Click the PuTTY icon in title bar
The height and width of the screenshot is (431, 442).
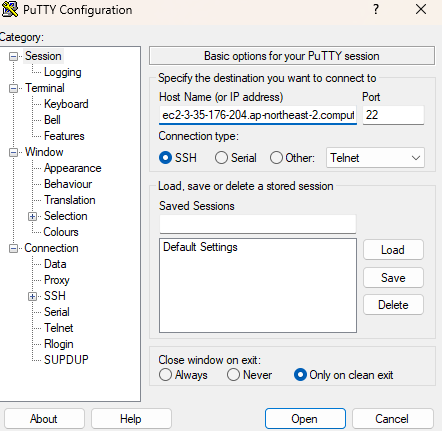tap(10, 10)
